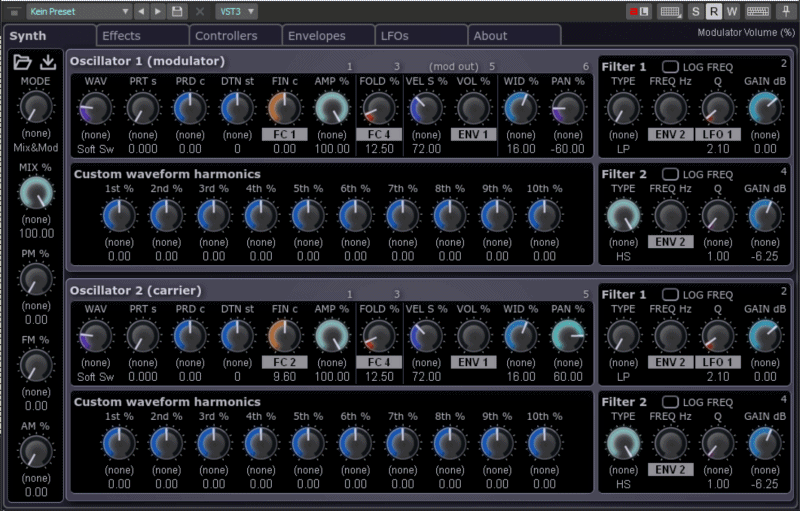The width and height of the screenshot is (800, 511).
Task: Switch to the Effects tab
Action: pos(142,36)
